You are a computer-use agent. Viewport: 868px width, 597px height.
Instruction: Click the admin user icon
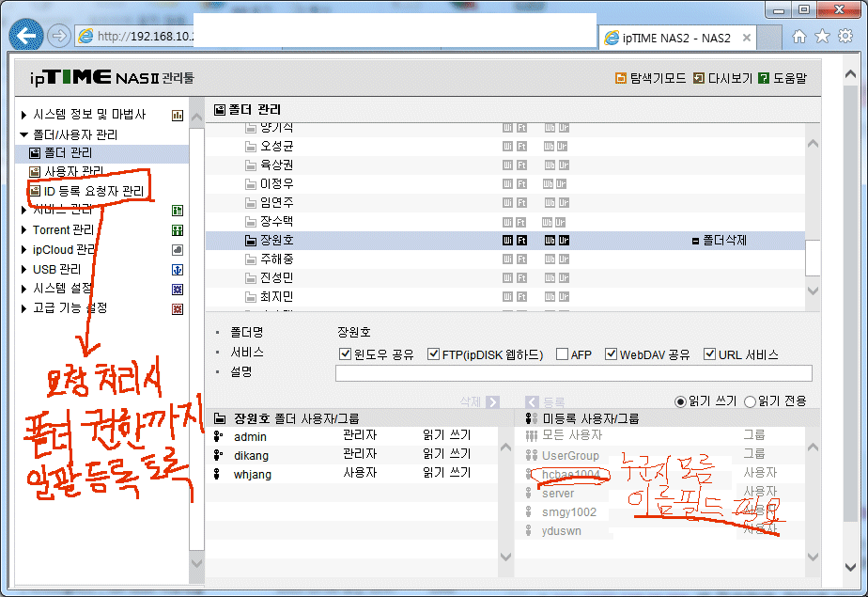click(218, 436)
